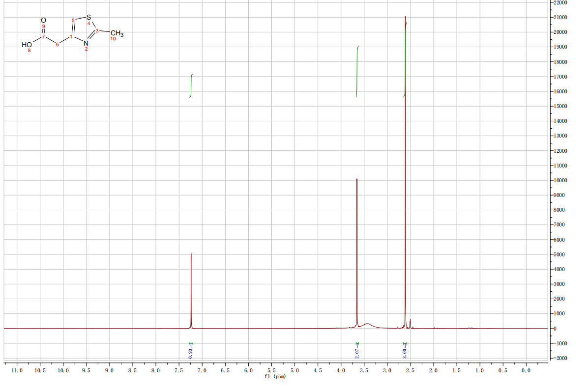
Task: Click the green integral curve above 7.2 ppm
Action: (191, 85)
